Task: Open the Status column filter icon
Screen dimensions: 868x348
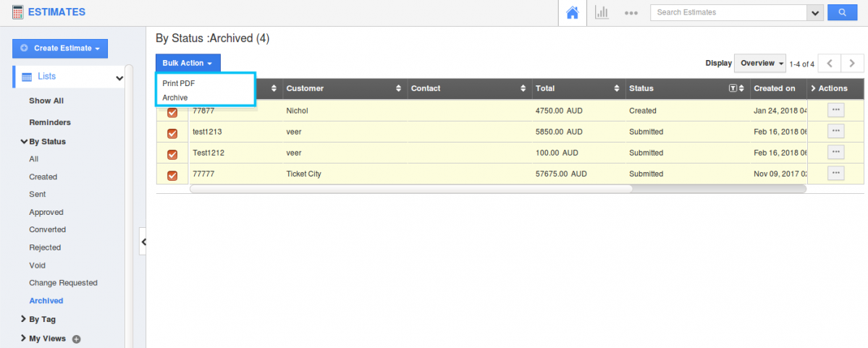Action: (733, 88)
